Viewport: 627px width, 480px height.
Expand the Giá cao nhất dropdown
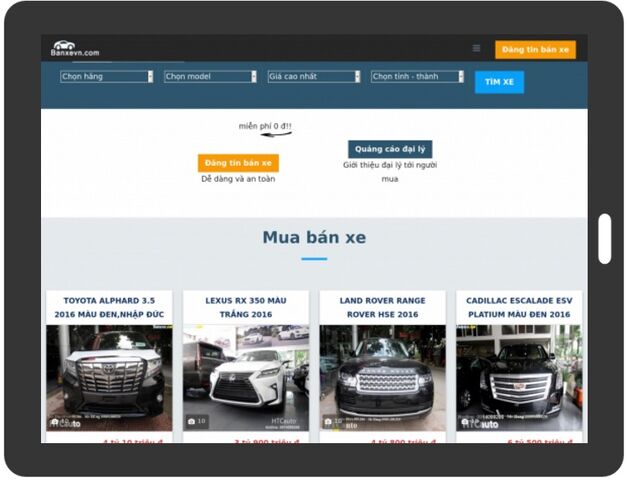(314, 76)
